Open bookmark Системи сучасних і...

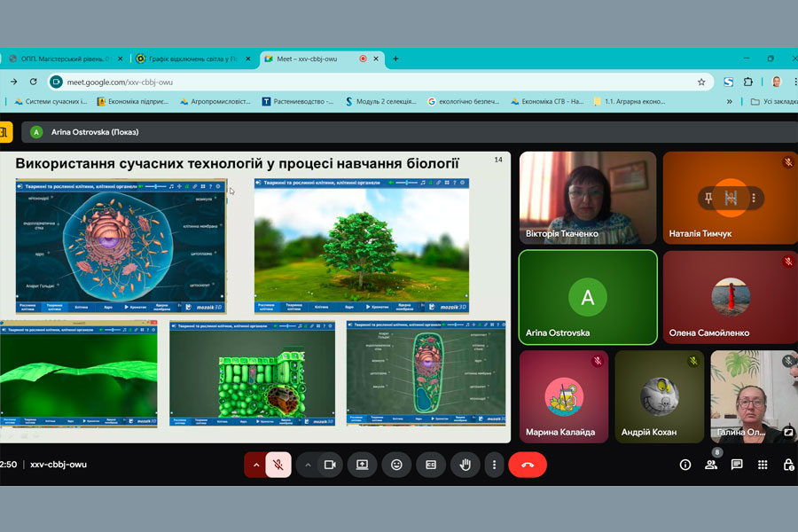pyautogui.click(x=51, y=102)
